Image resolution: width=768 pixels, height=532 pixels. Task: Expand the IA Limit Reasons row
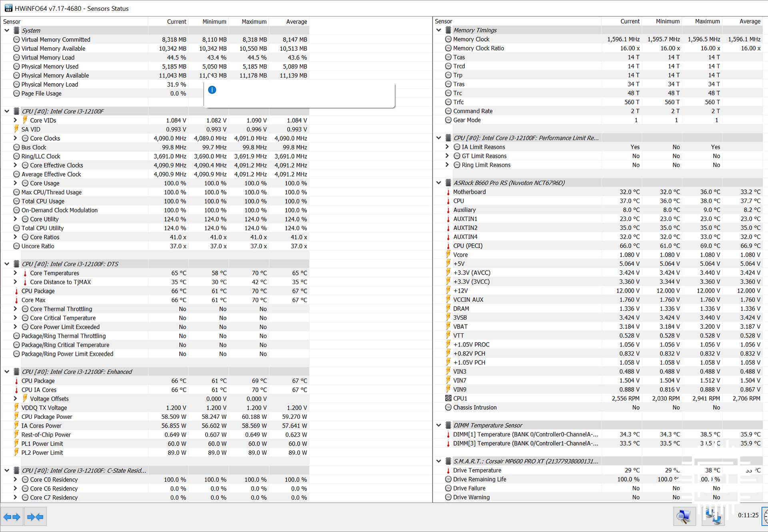[447, 147]
